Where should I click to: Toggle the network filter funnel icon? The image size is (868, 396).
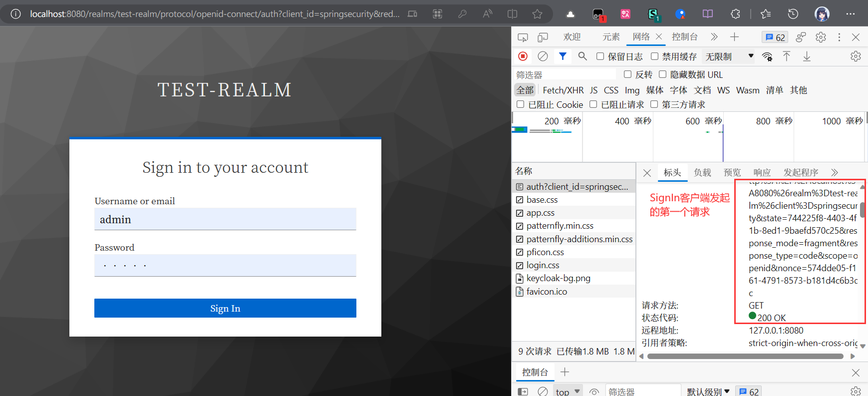563,56
